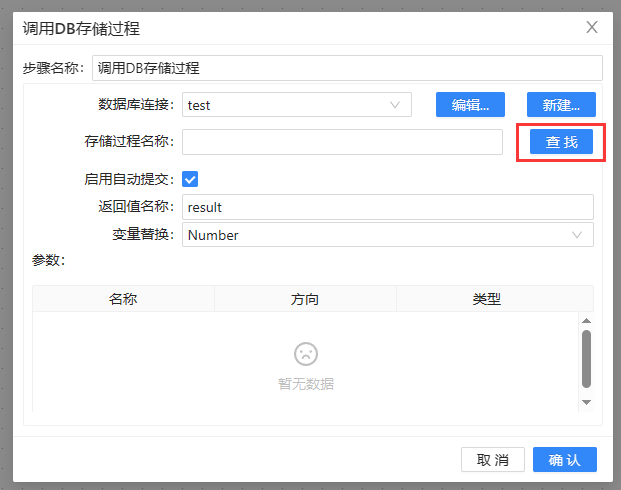The height and width of the screenshot is (490, 621).
Task: Click the 返回值名称 field containing result
Action: pos(387,207)
